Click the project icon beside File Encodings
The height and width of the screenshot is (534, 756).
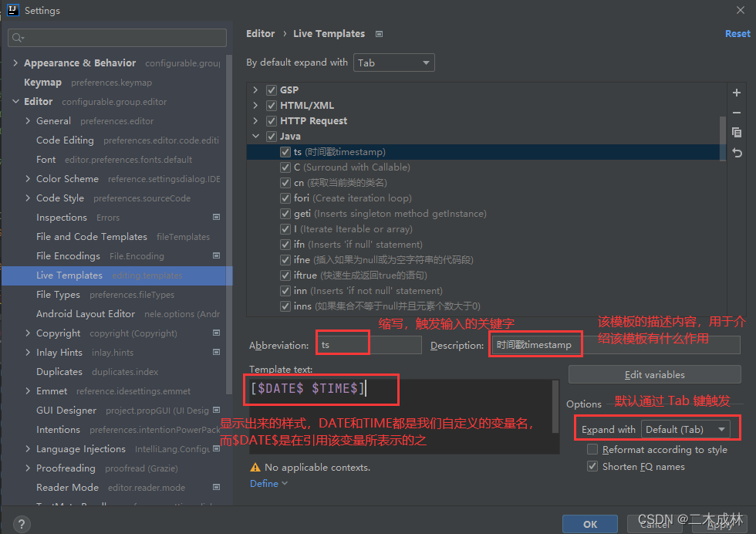tap(217, 255)
